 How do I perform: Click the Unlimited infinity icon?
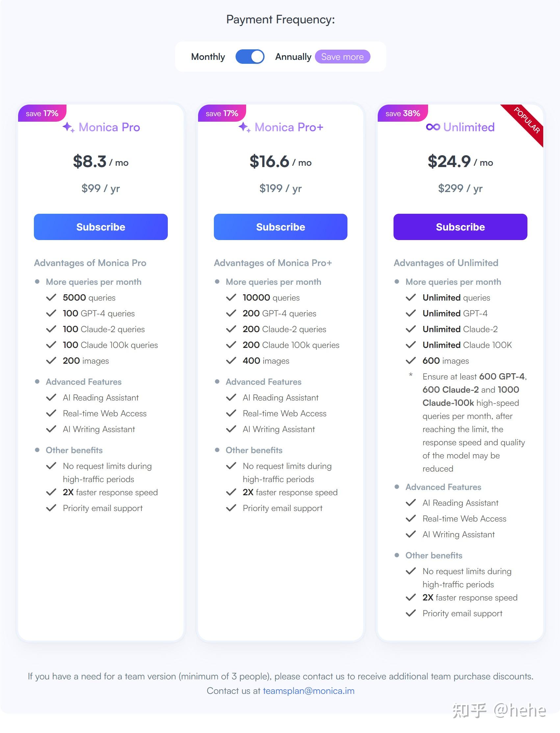[x=433, y=127]
